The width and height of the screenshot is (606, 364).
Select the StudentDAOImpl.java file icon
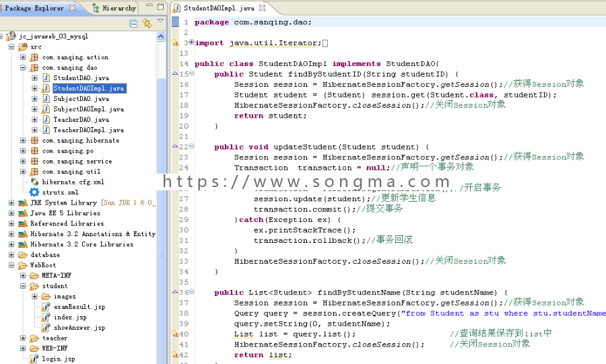click(46, 88)
